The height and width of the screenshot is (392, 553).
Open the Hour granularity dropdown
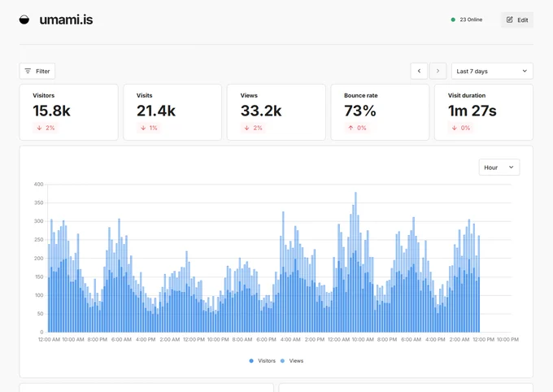click(x=499, y=168)
